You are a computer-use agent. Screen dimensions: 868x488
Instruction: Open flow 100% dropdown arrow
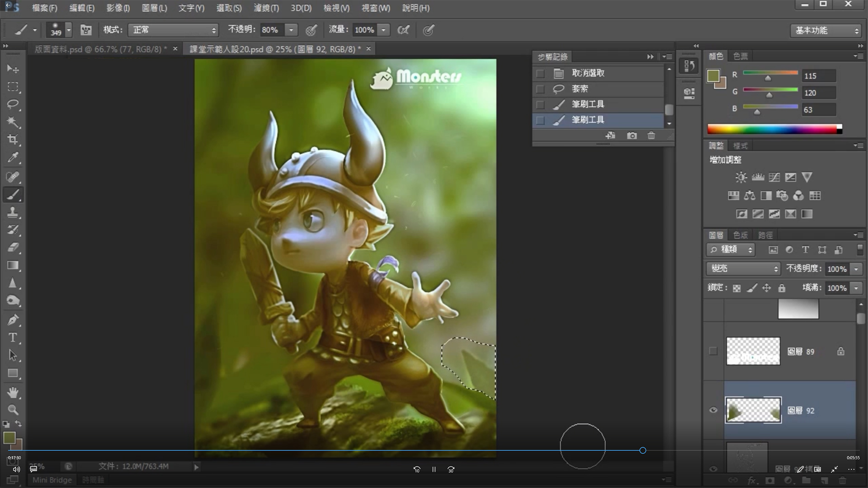coord(384,30)
